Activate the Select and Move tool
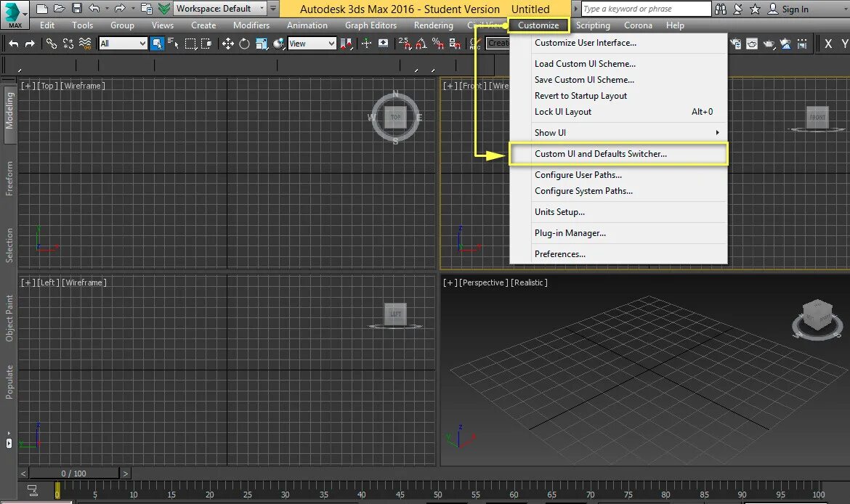Screen dimensions: 850x504 click(x=228, y=44)
